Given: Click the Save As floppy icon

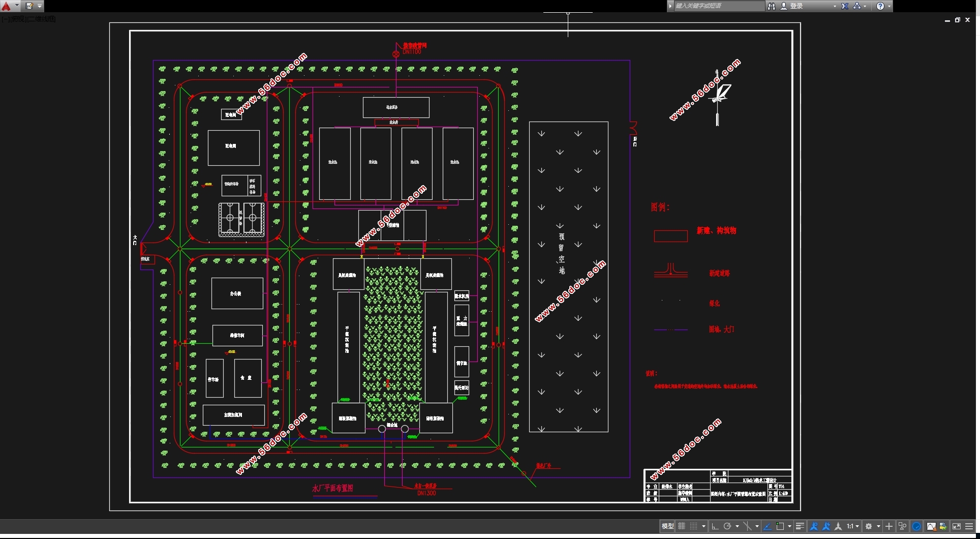Looking at the screenshot, I should point(29,6).
